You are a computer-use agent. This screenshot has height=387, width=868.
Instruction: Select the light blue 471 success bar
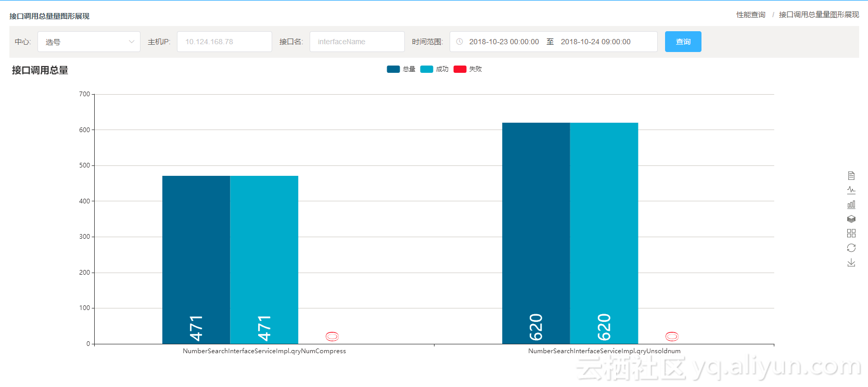264,260
